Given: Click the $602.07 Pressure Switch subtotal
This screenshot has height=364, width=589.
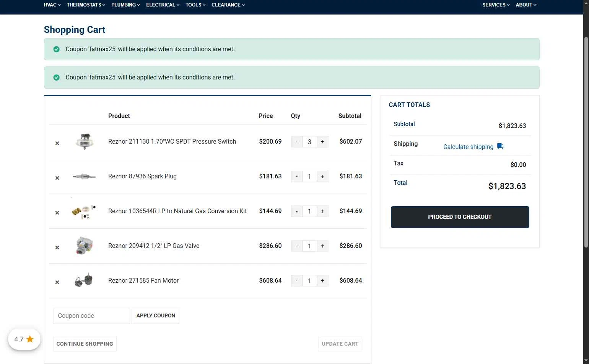Looking at the screenshot, I should coord(351,142).
